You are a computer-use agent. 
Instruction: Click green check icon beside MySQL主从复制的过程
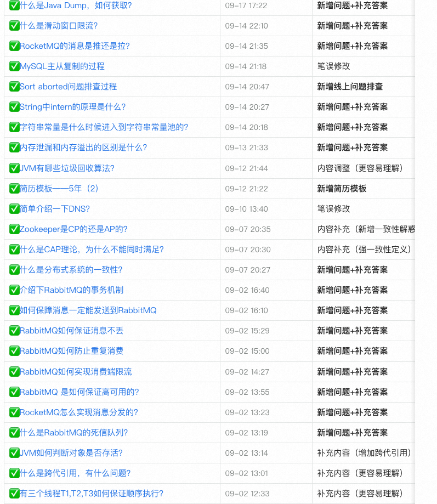tap(14, 66)
